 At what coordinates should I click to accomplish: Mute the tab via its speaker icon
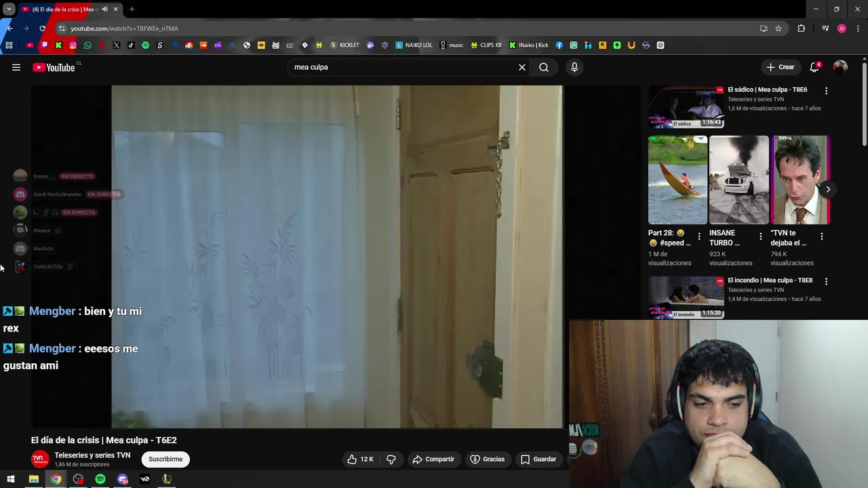click(x=104, y=9)
